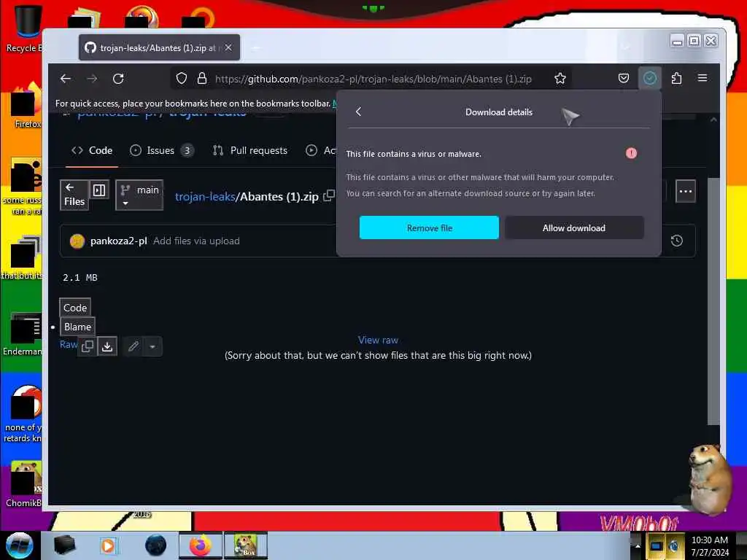Open the dark globe taskbar icon

[x=155, y=545]
